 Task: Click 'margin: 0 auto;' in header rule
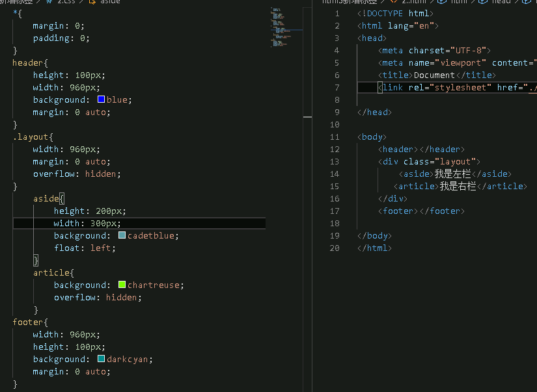click(72, 112)
